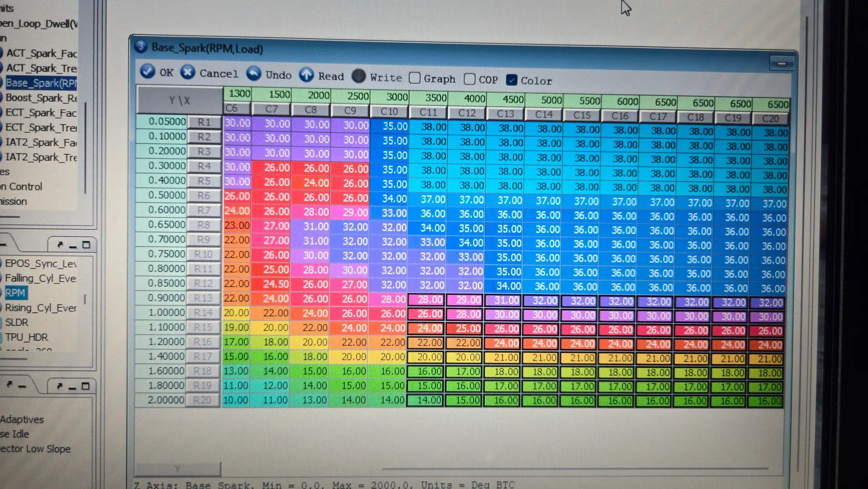Click the 24.50 cell in row R12
This screenshot has height=489, width=868.
click(x=271, y=284)
